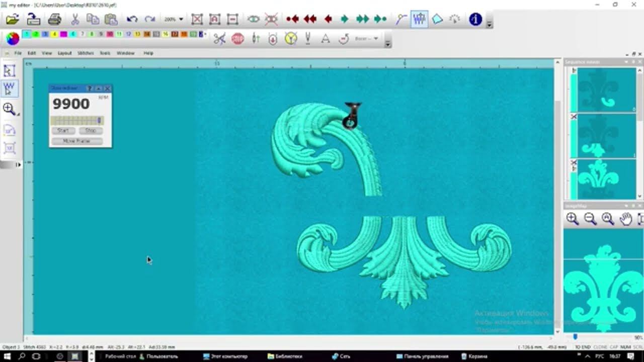The width and height of the screenshot is (644, 362).
Task: Click the box icon with minus sign
Action: pos(232,20)
